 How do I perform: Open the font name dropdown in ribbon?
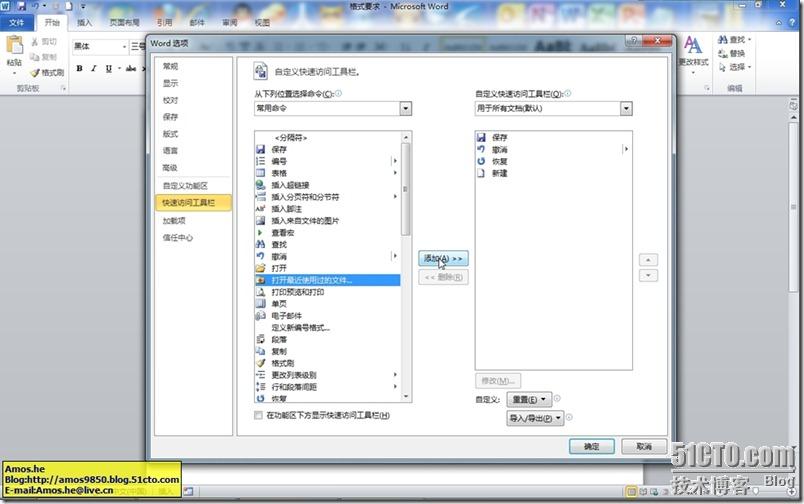pos(124,47)
